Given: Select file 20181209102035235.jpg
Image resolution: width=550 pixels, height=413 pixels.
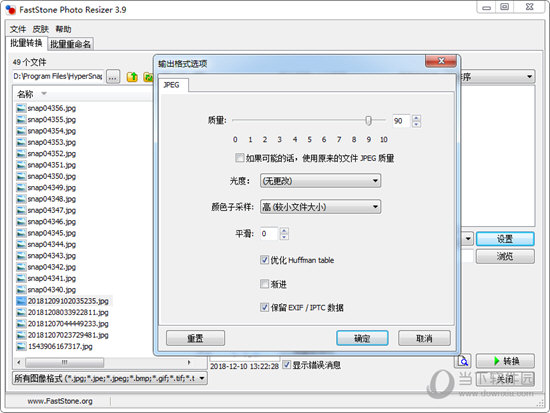Looking at the screenshot, I should [68, 301].
